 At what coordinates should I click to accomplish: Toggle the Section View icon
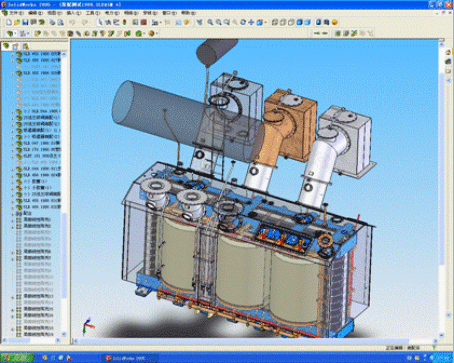tap(326, 22)
